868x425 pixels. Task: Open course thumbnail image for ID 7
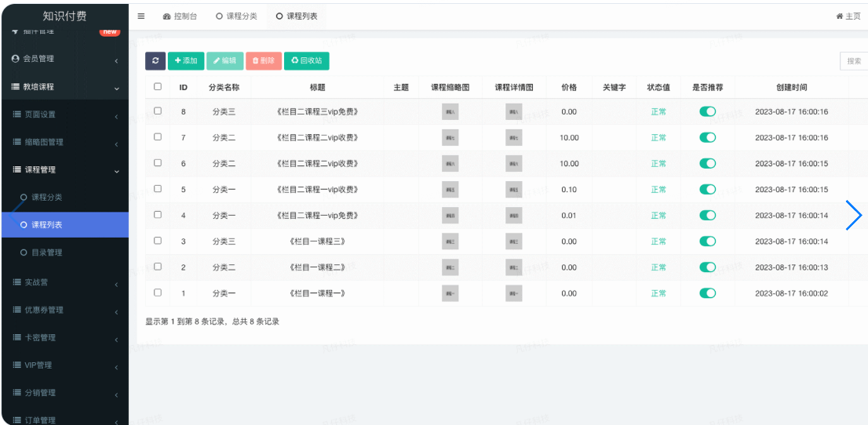[x=450, y=138]
